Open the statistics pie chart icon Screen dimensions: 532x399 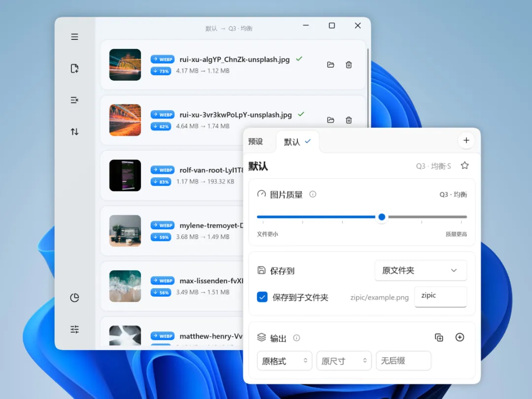75,298
